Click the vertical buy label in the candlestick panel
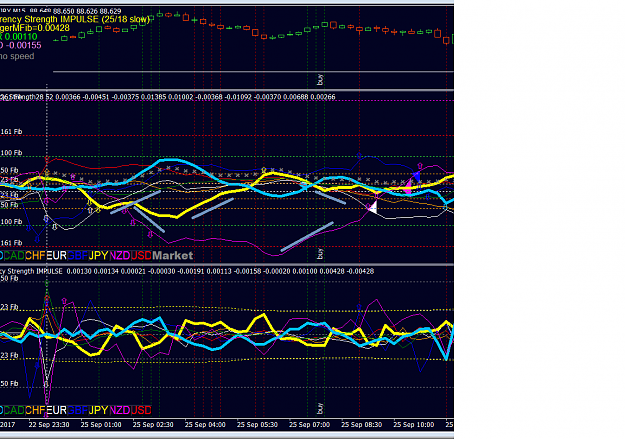Screen dimensions: 625x439 coord(320,79)
